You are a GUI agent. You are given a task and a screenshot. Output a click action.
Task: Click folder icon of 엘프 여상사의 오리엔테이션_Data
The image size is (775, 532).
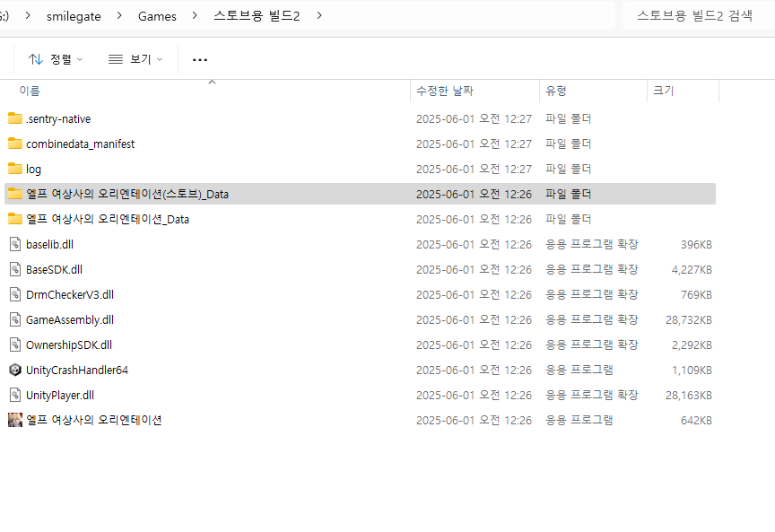pyautogui.click(x=15, y=219)
